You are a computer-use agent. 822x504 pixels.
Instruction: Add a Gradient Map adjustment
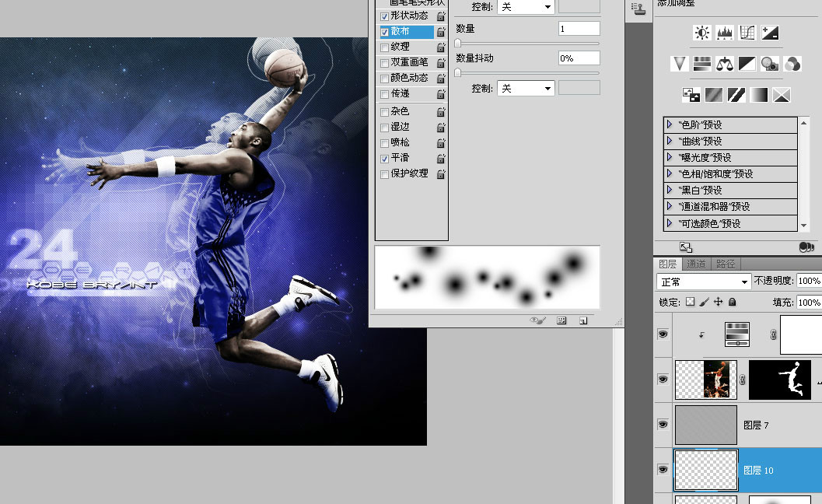(758, 95)
